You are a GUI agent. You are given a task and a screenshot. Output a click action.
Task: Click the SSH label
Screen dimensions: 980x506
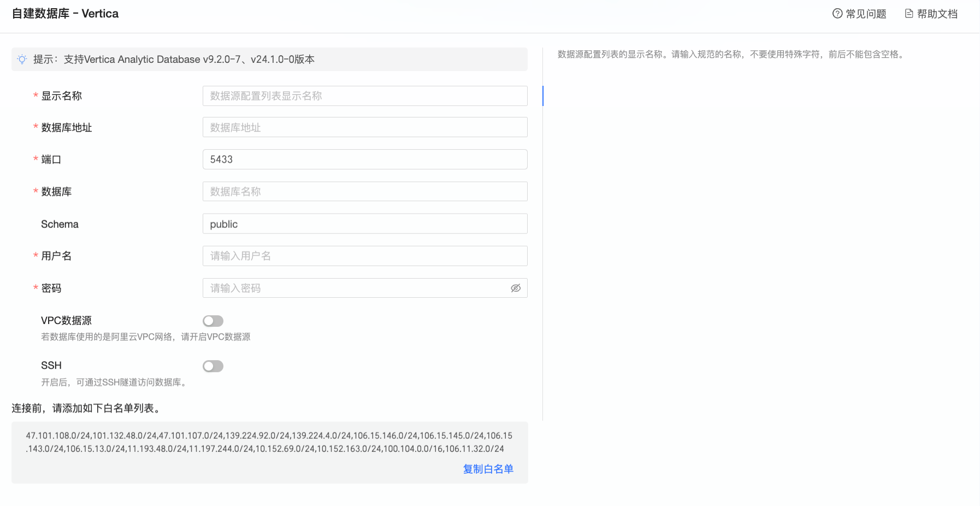(x=51, y=366)
